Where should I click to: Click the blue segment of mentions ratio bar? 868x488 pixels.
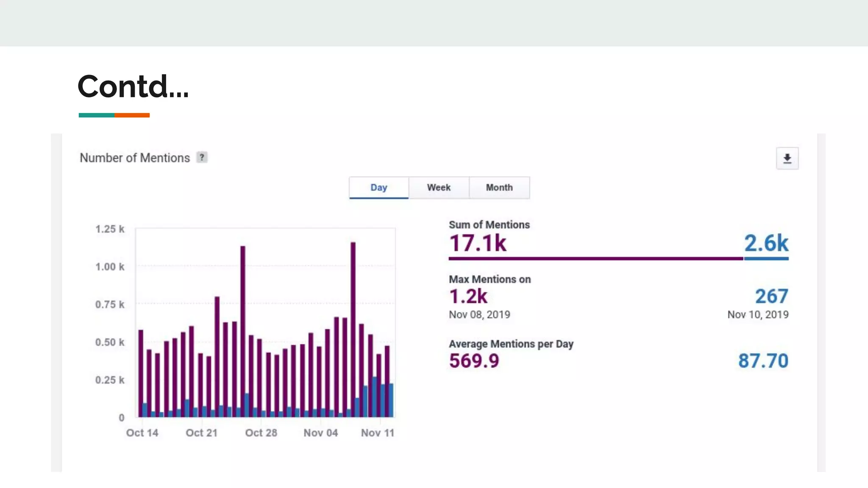766,258
